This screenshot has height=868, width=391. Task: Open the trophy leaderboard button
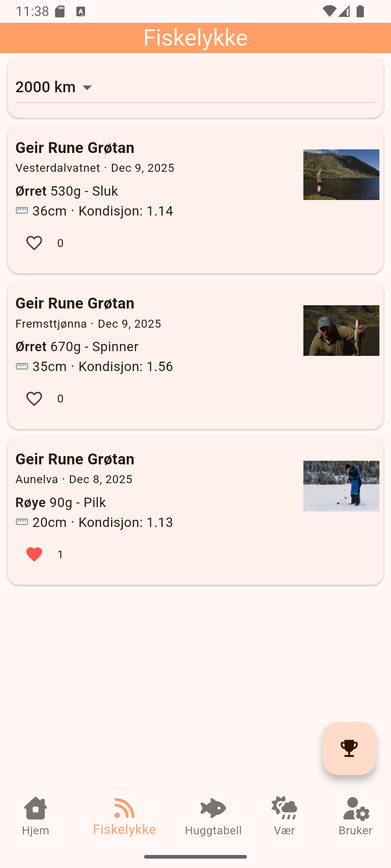pos(349,748)
